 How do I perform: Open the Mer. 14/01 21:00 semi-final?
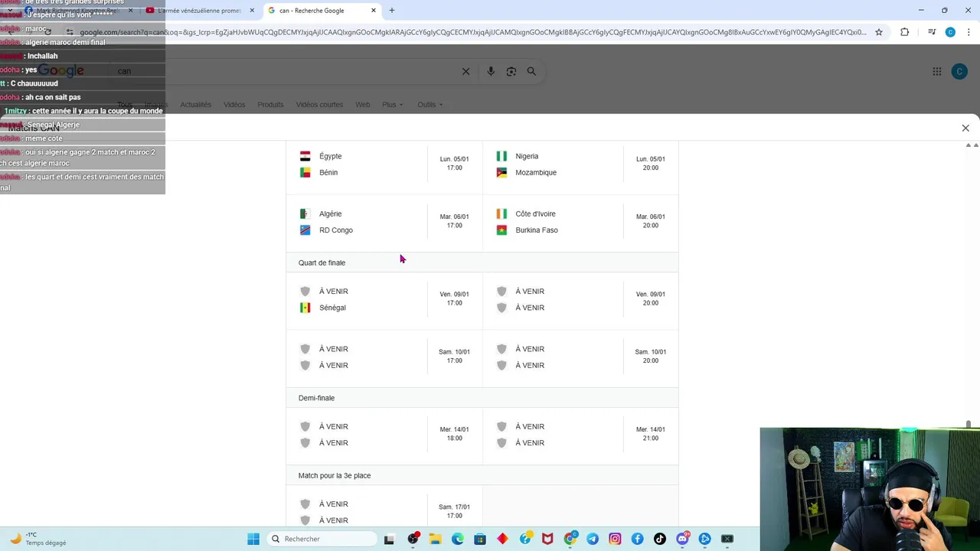[580, 435]
